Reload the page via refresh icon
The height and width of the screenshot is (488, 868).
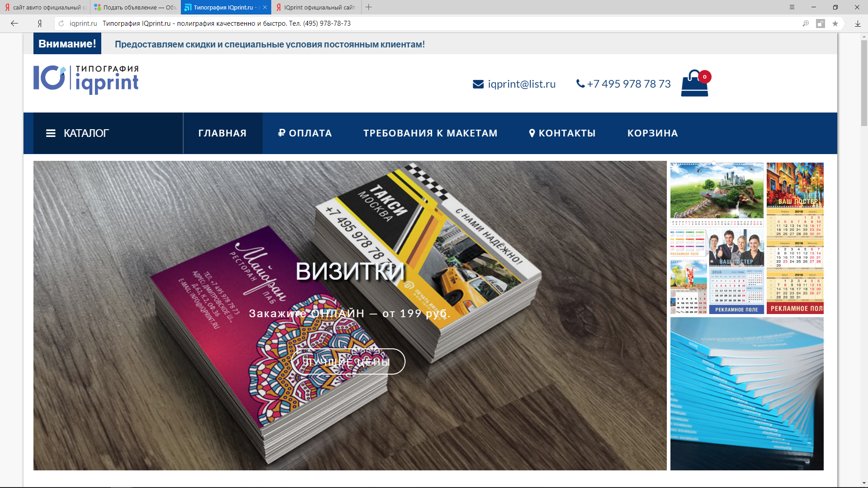pyautogui.click(x=61, y=23)
